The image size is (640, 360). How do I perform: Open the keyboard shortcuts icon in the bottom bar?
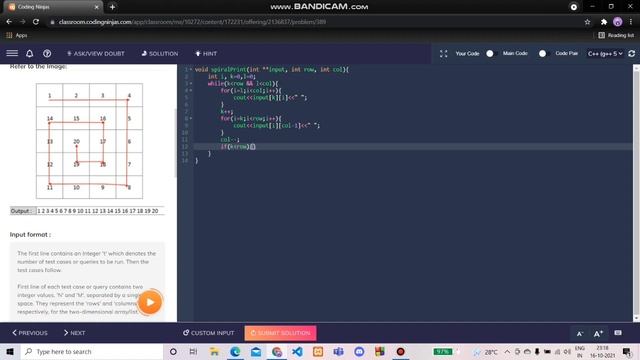click(618, 333)
